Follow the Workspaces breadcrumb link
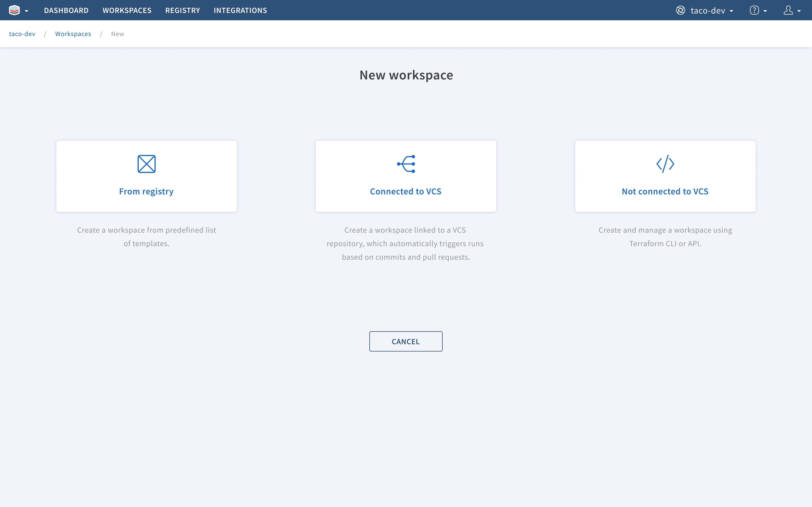 [73, 34]
